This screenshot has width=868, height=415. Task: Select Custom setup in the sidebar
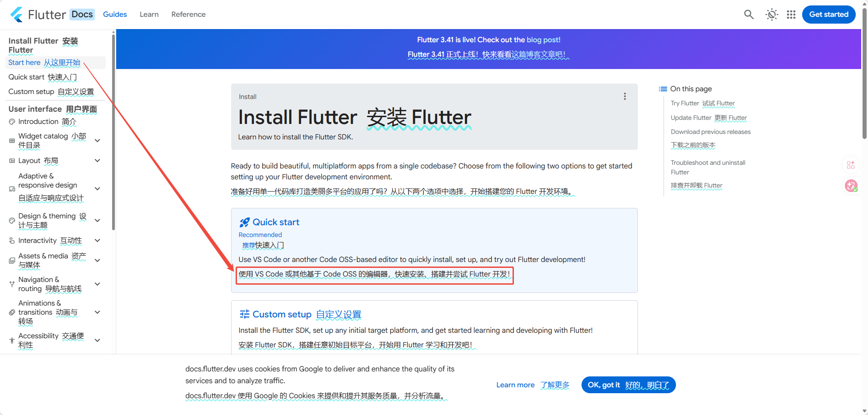click(x=51, y=92)
